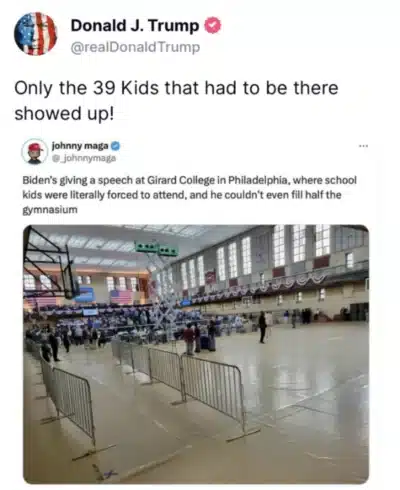Open the @_johnnymaga handle link
Image resolution: width=400 pixels, height=490 pixels.
click(x=84, y=158)
